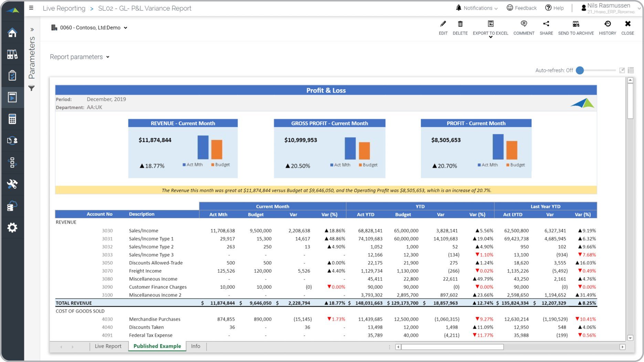644x362 pixels.
Task: Switch to the Live Report tab
Action: coord(108,346)
